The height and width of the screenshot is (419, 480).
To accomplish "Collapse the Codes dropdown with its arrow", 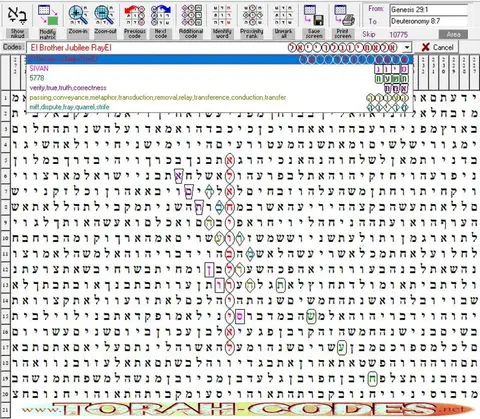I will tap(407, 48).
